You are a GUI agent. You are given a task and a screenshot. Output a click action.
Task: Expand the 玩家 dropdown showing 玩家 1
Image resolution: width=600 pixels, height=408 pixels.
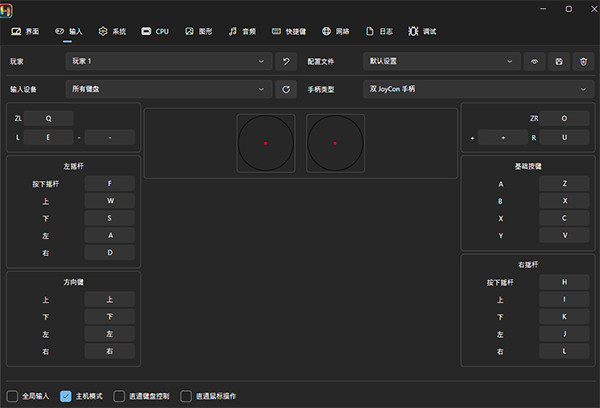pos(168,61)
